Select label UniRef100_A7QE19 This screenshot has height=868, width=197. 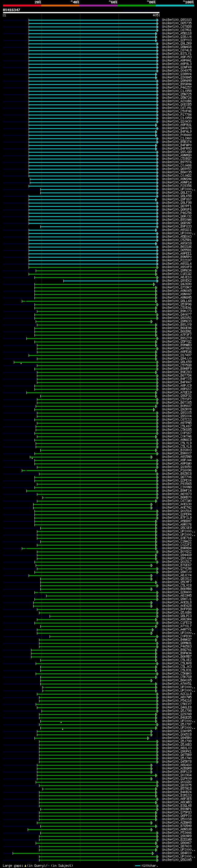177,393
